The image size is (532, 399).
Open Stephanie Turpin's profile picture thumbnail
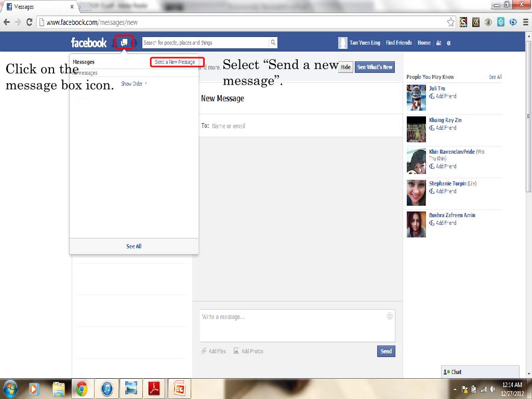(x=416, y=193)
